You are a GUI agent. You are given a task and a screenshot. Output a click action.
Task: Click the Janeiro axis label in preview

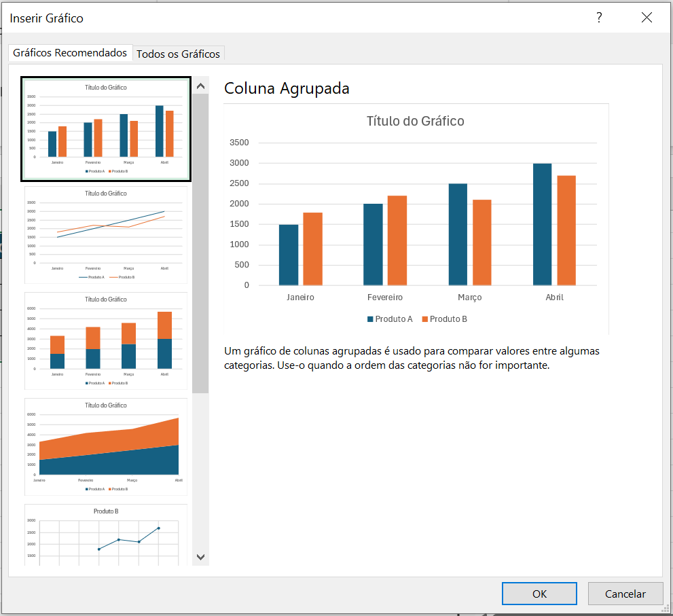(300, 297)
